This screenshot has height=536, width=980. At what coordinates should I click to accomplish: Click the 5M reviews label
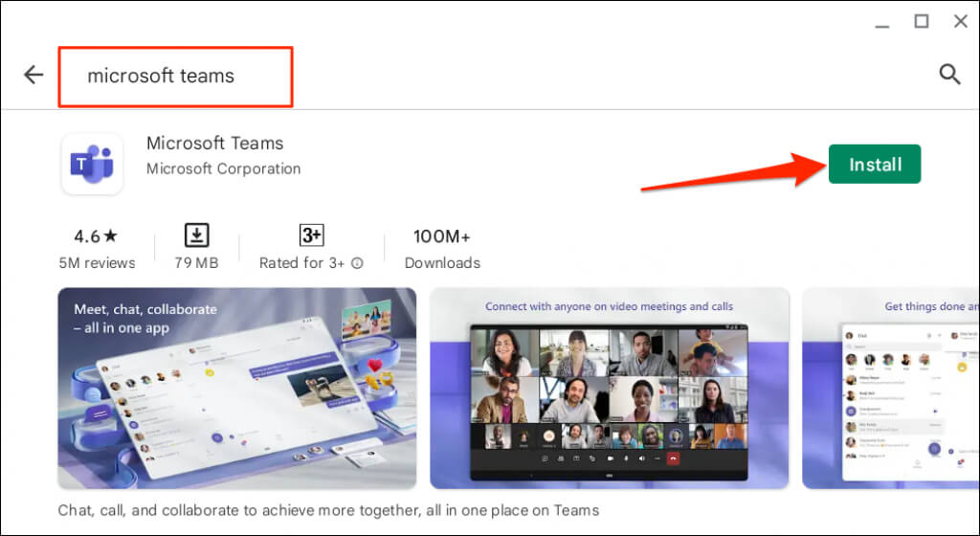[97, 263]
